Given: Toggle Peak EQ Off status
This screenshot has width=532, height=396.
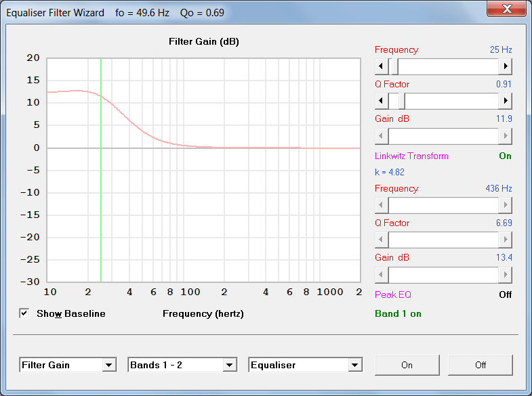Looking at the screenshot, I should pos(505,294).
